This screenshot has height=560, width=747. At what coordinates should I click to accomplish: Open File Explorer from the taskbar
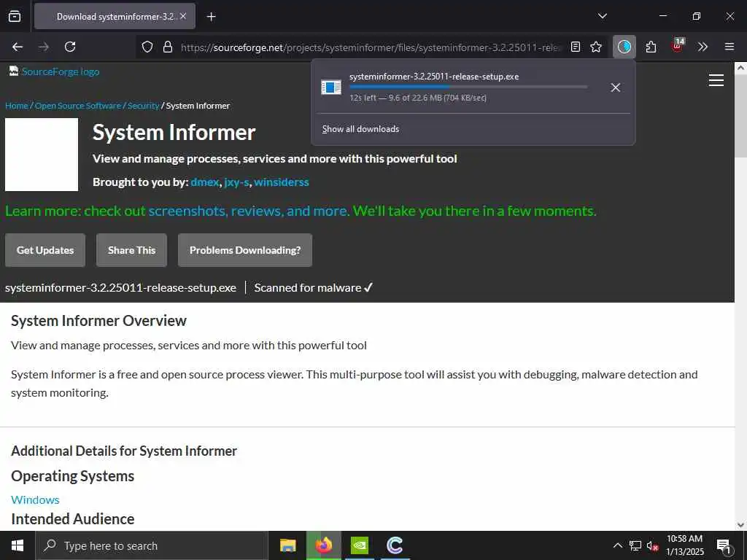coord(287,545)
